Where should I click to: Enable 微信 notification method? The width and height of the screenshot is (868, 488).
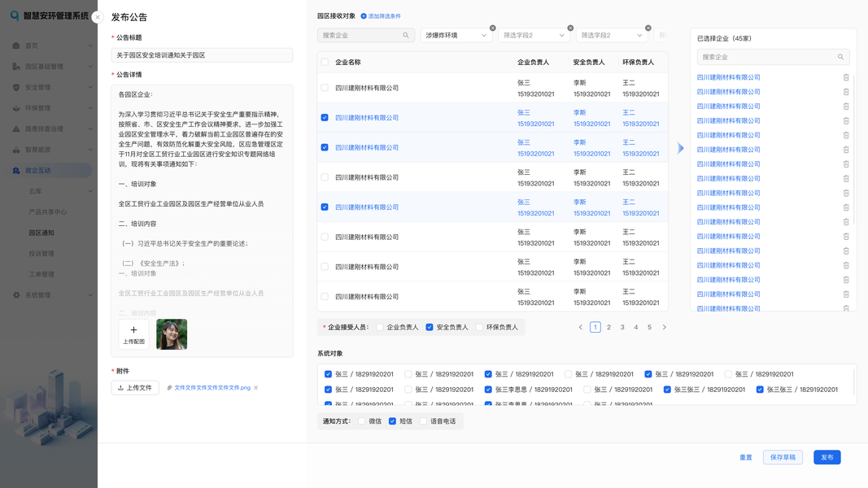click(361, 421)
